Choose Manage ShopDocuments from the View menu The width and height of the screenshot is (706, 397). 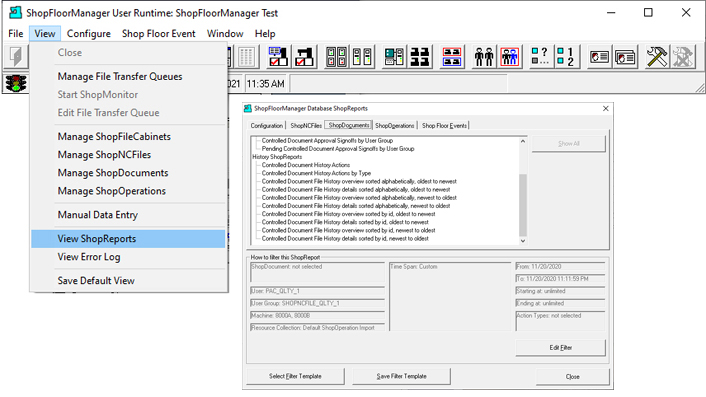coord(128,173)
